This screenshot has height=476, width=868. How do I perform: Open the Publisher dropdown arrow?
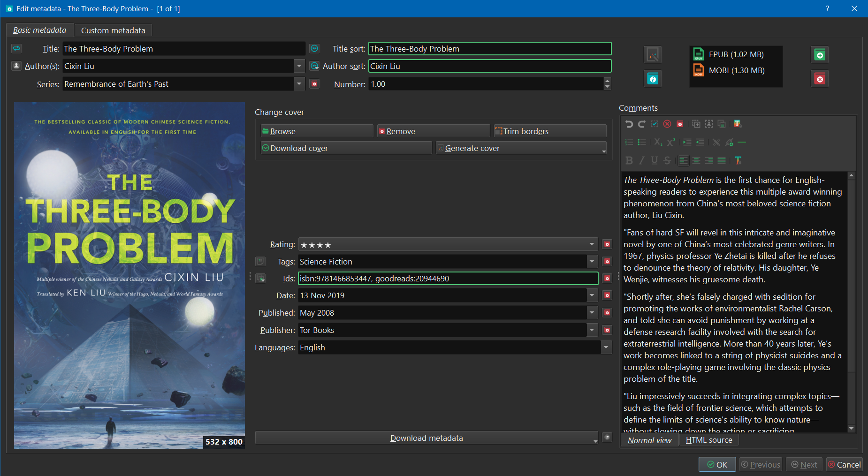pos(592,330)
